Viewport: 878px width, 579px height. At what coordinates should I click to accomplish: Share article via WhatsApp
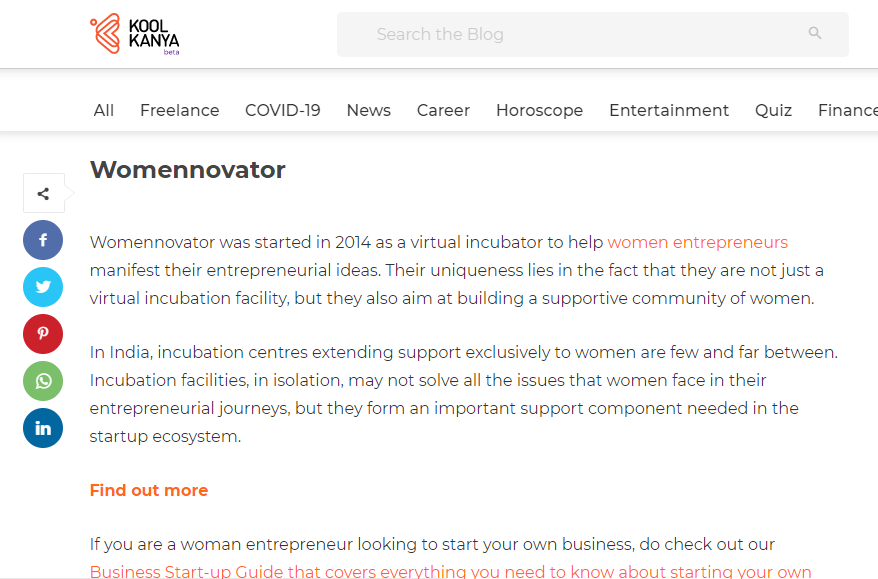[43, 381]
